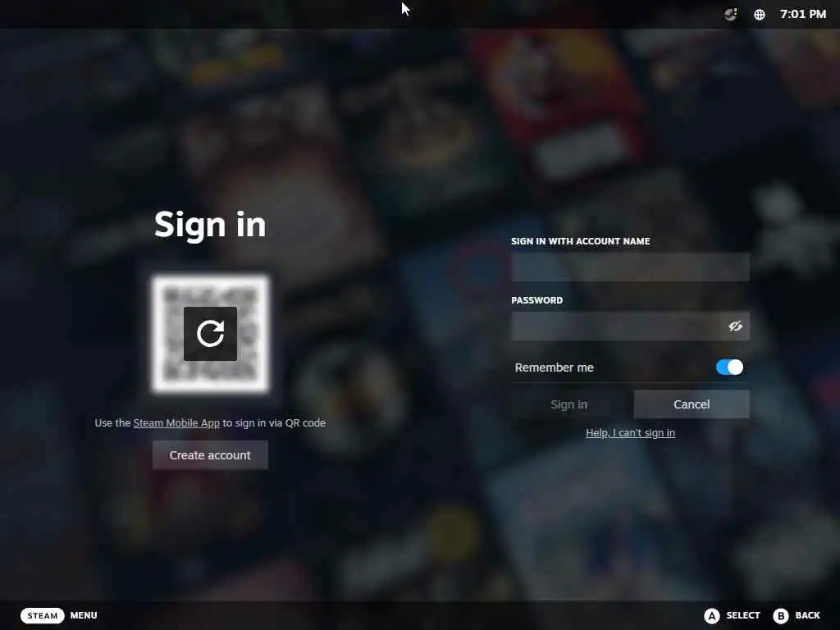Click the account name input field
This screenshot has width=840, height=630.
click(x=630, y=267)
